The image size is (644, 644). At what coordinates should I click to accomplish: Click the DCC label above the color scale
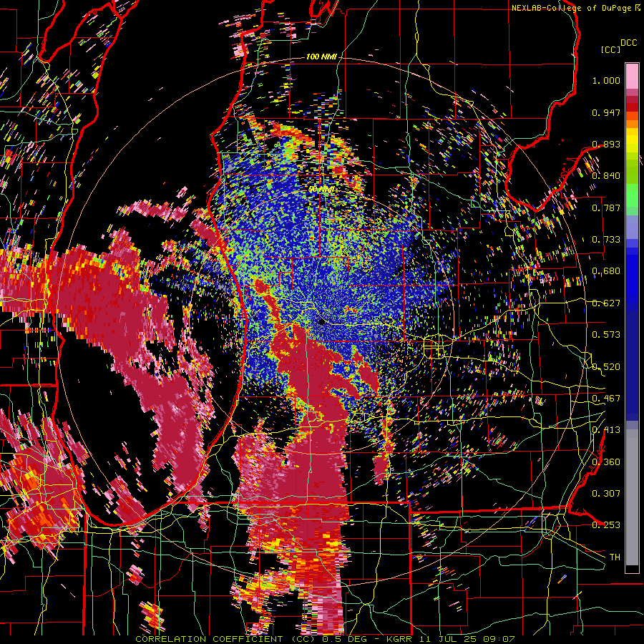[628, 43]
